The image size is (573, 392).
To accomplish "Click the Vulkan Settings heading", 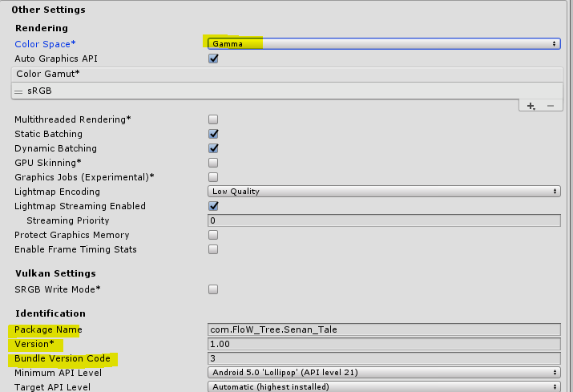I will pos(55,273).
